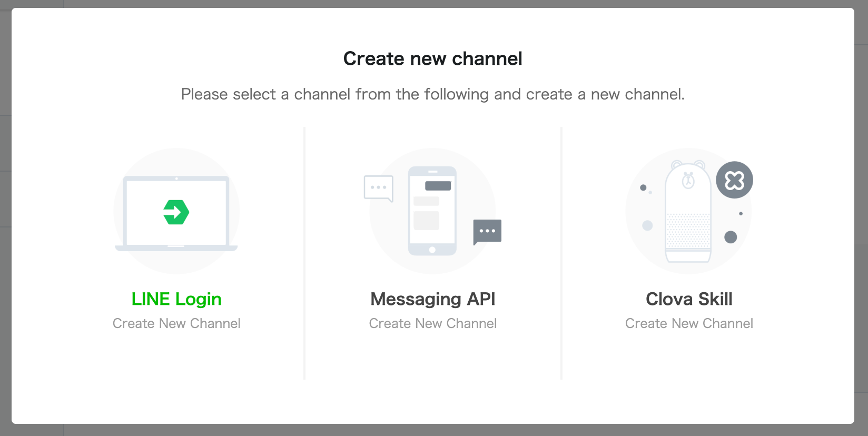Image resolution: width=868 pixels, height=436 pixels.
Task: Click the Clova Skill speaker illustration
Action: tap(688, 212)
